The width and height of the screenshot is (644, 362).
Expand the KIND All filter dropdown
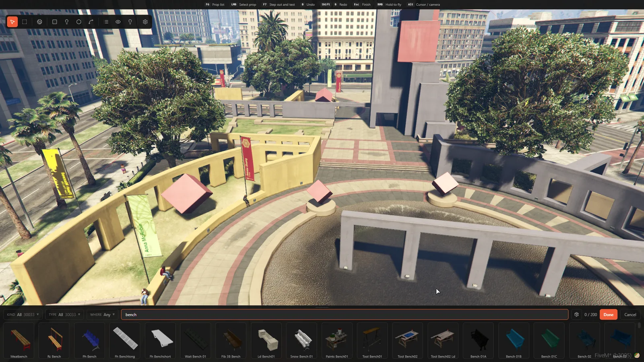pos(23,315)
